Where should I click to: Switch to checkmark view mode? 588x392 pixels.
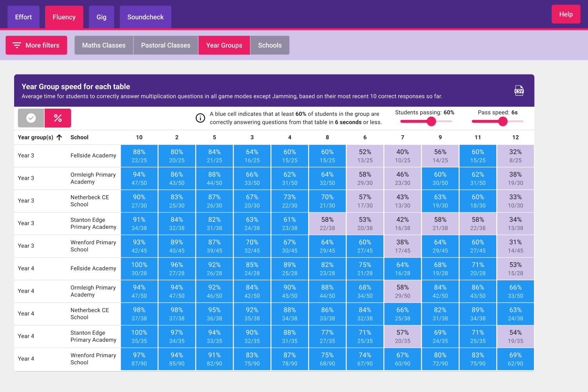click(31, 118)
